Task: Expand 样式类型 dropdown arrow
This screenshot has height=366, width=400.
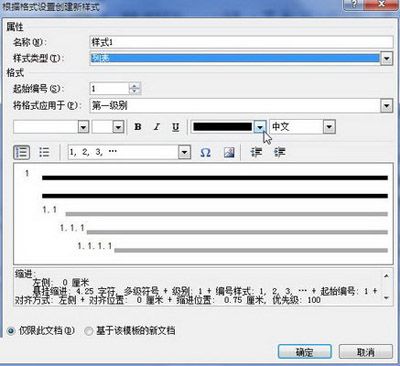Action: [386, 59]
